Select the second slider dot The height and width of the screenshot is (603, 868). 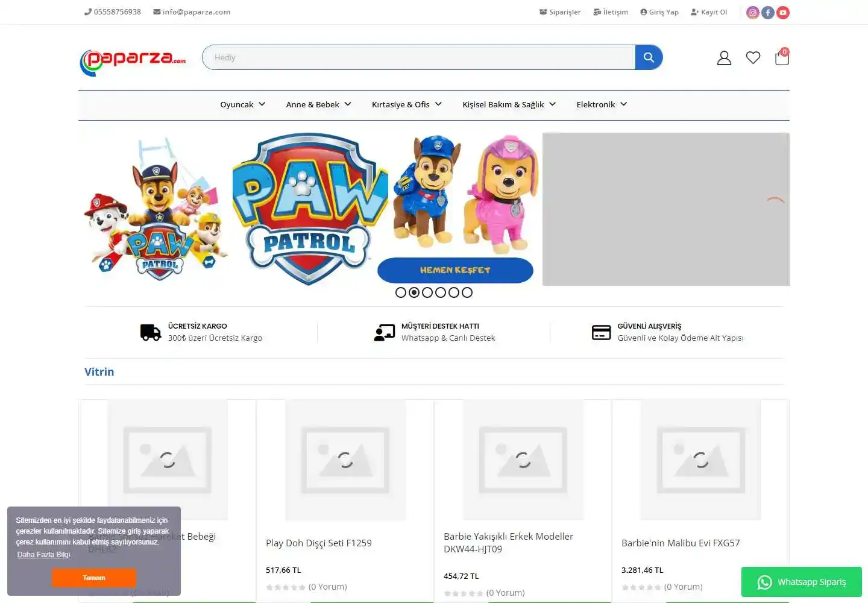[414, 292]
